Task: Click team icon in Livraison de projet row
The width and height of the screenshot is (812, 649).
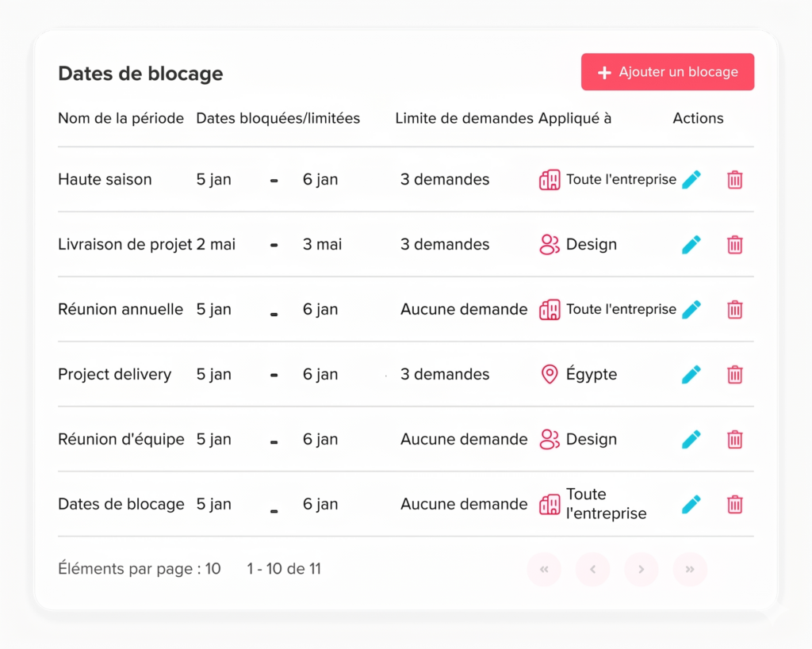Action: 550,244
